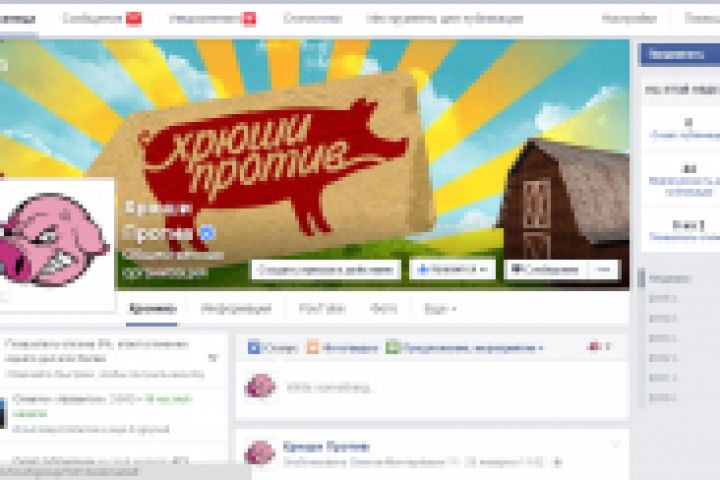Choose the Photo/Video composer icon

tap(313, 348)
